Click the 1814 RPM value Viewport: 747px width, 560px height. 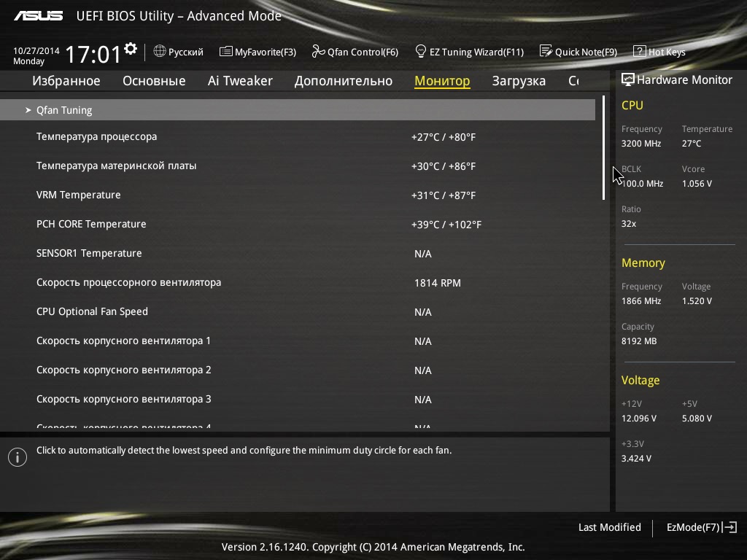[x=438, y=283]
